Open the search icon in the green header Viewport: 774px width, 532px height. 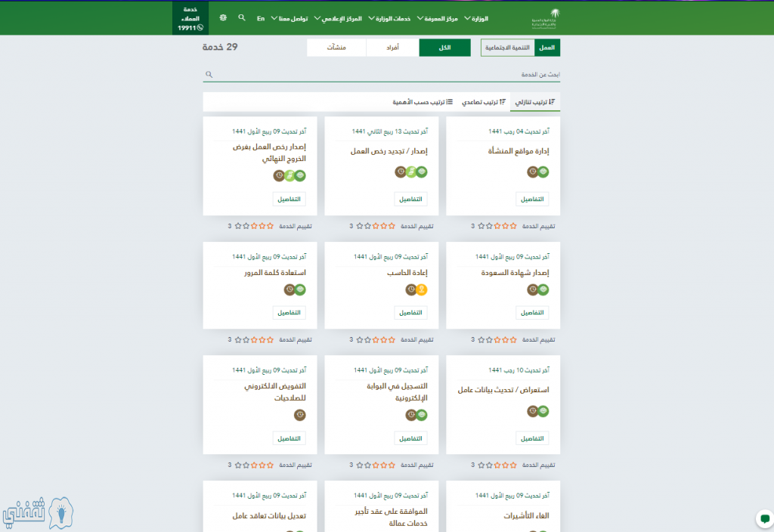(x=241, y=18)
